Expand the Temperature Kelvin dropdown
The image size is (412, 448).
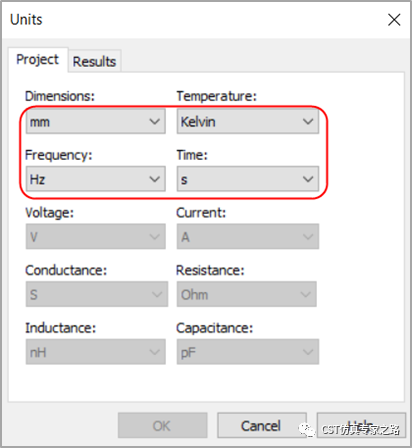[248, 122]
